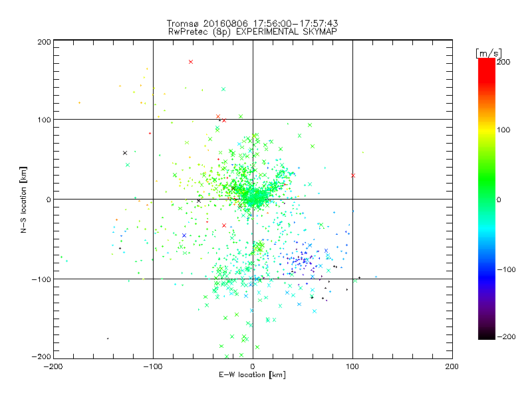
Task: Click the "-200" tick label on the N-S axis
Action: (41, 356)
